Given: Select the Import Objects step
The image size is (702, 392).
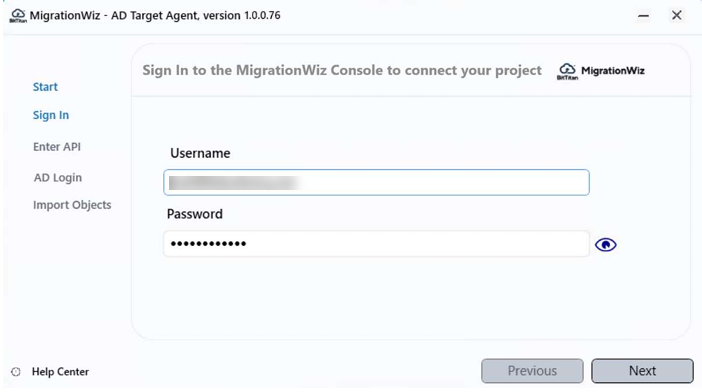Looking at the screenshot, I should 72,205.
